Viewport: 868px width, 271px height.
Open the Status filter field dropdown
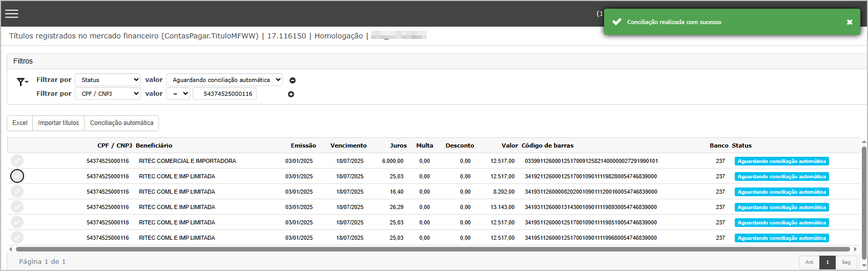[x=108, y=80]
